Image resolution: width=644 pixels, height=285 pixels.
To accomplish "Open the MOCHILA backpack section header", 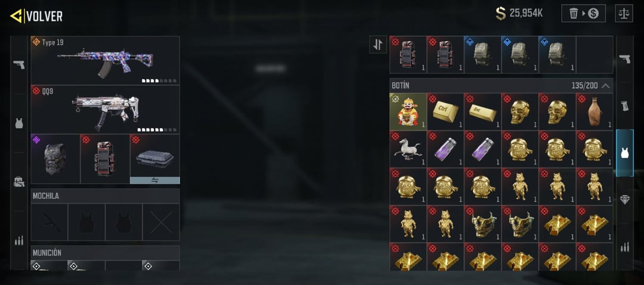I will click(x=105, y=196).
